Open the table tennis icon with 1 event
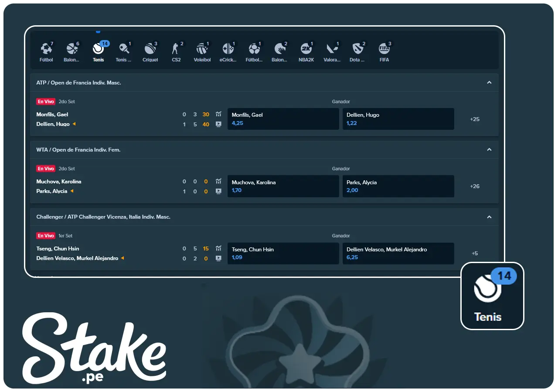This screenshot has height=392, width=558. 124,52
